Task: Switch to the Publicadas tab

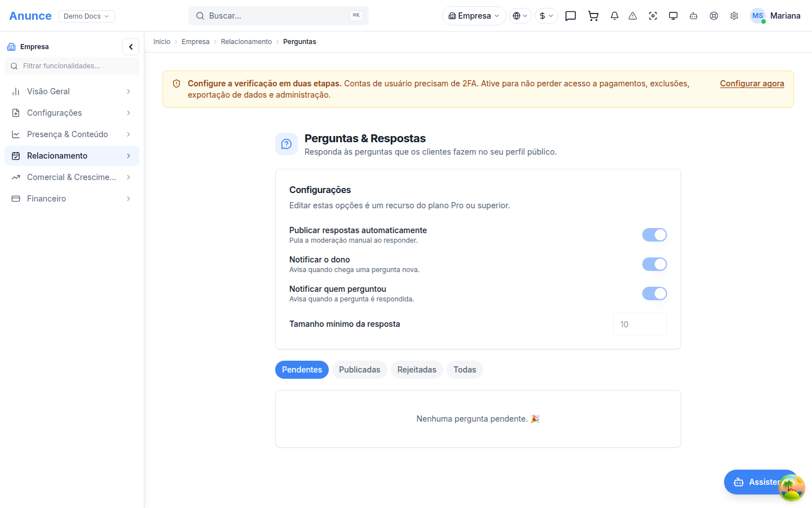Action: point(360,370)
